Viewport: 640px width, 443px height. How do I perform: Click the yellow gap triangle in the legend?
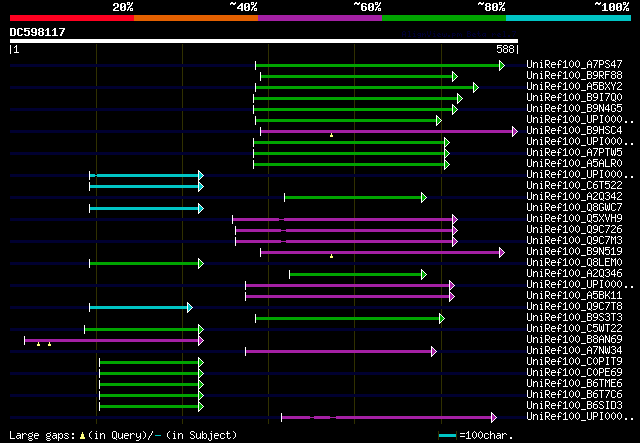(x=82, y=436)
